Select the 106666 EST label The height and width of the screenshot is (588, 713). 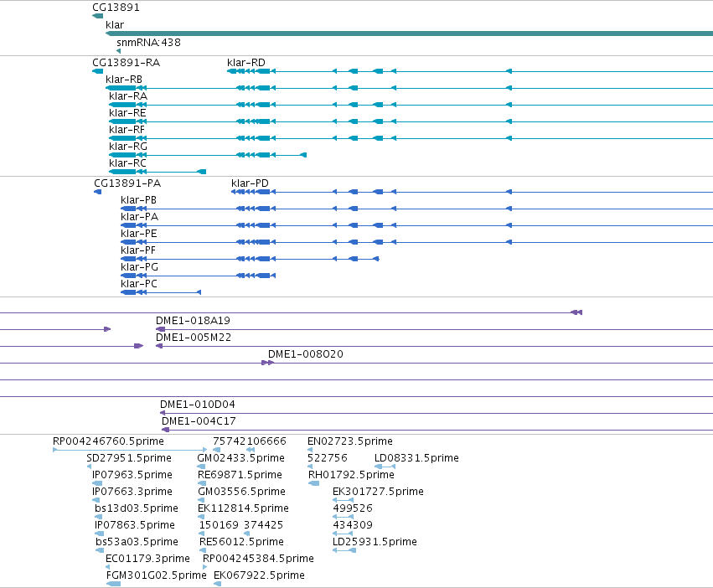tap(266, 441)
